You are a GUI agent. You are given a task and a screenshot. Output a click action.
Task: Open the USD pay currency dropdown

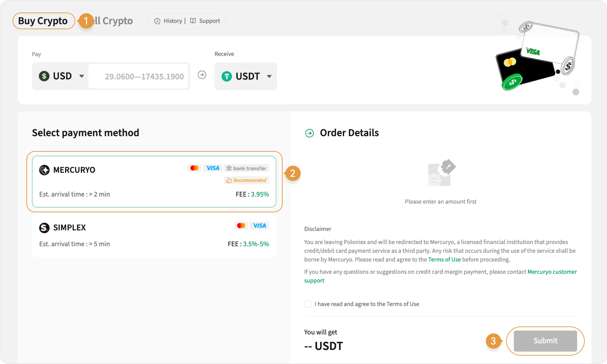pyautogui.click(x=81, y=76)
